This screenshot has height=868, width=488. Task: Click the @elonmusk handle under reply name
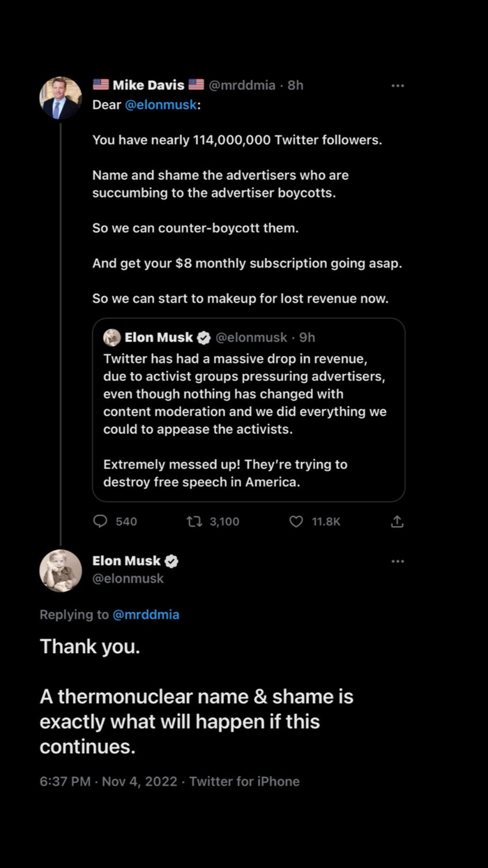(x=128, y=578)
